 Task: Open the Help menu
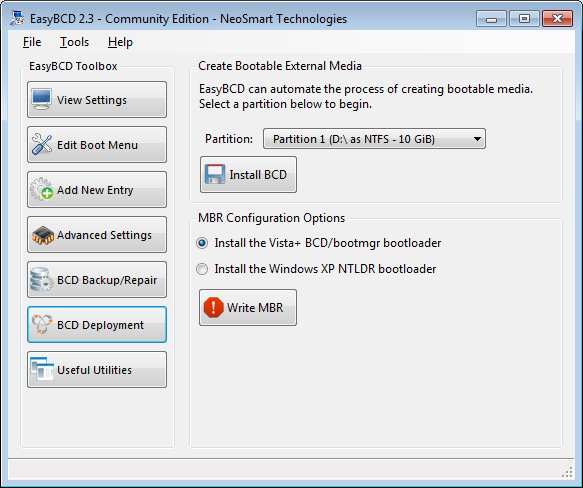120,42
